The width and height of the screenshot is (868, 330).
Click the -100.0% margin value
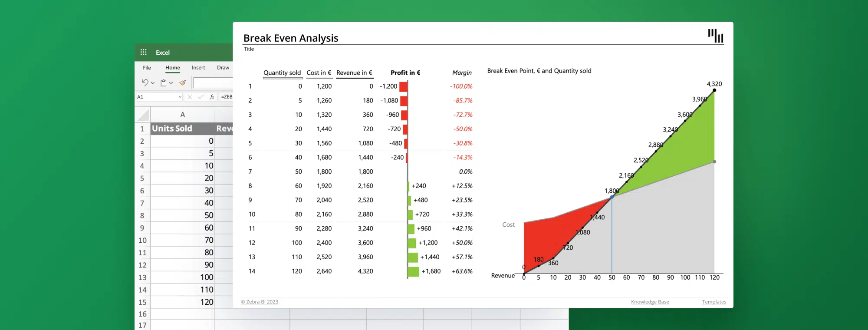click(x=461, y=86)
